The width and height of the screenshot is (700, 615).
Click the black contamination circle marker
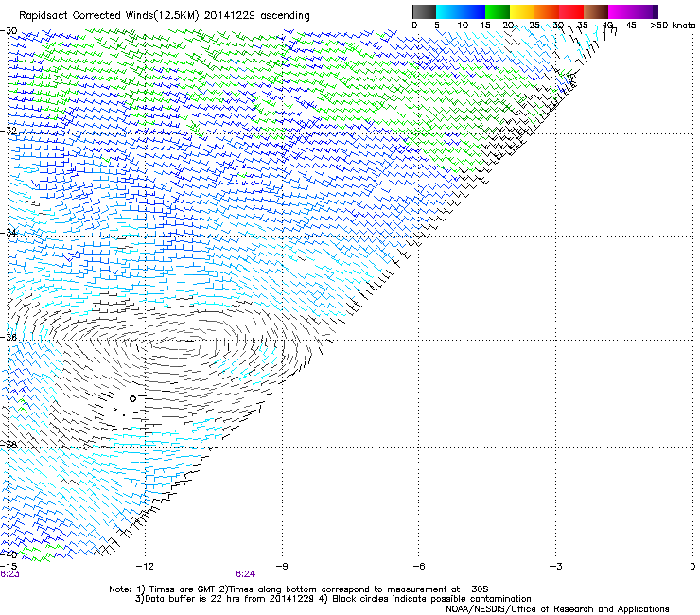coord(132,398)
